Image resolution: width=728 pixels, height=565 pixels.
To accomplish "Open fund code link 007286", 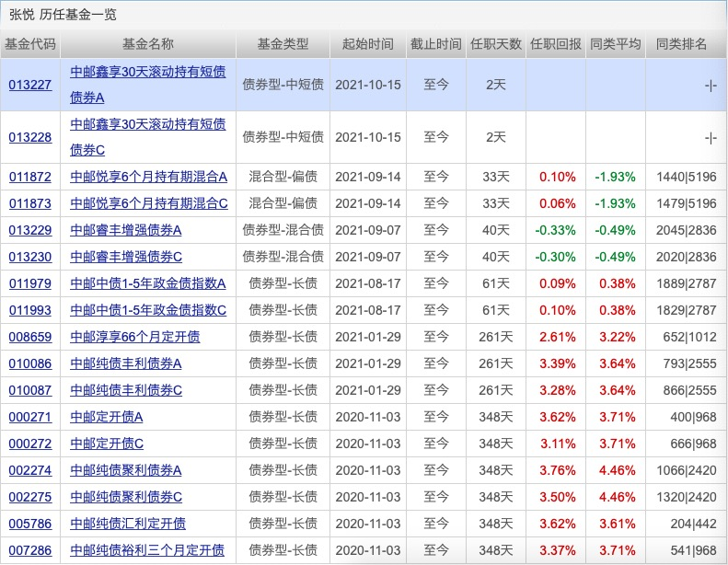I will [30, 550].
